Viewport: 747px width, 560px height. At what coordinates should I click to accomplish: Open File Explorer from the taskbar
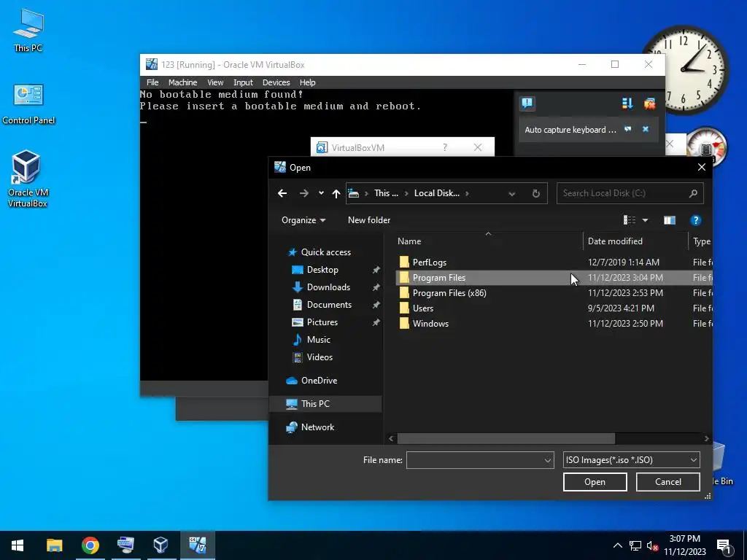(x=54, y=545)
